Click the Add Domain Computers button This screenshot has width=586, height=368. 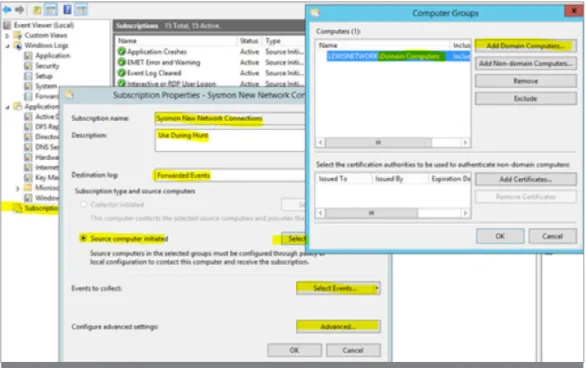pyautogui.click(x=525, y=46)
